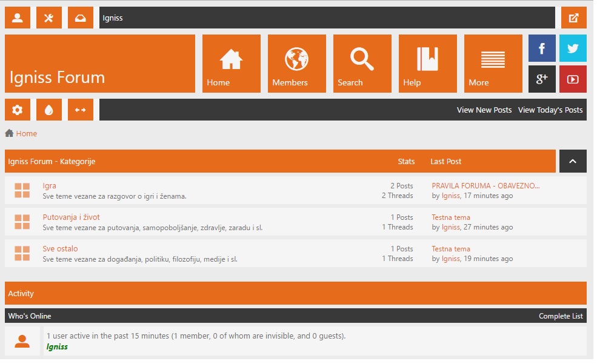
Task: Open the Twitter social tile
Action: tap(573, 48)
